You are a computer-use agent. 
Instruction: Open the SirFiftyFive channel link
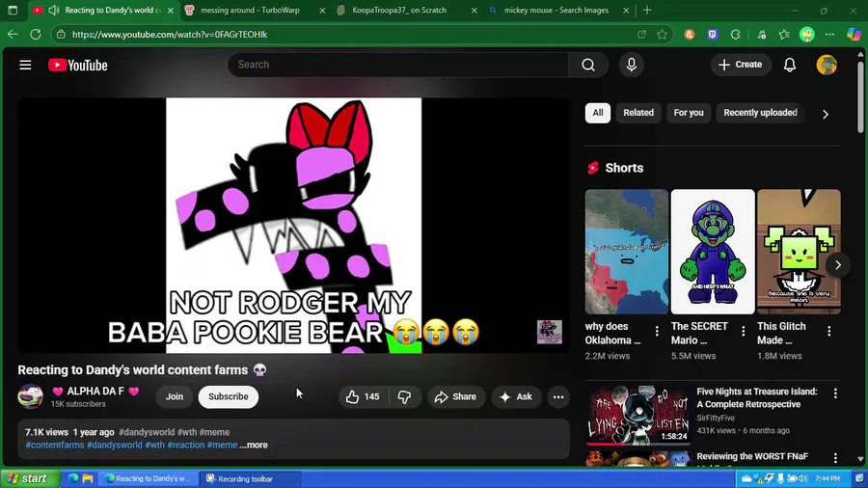pyautogui.click(x=716, y=418)
